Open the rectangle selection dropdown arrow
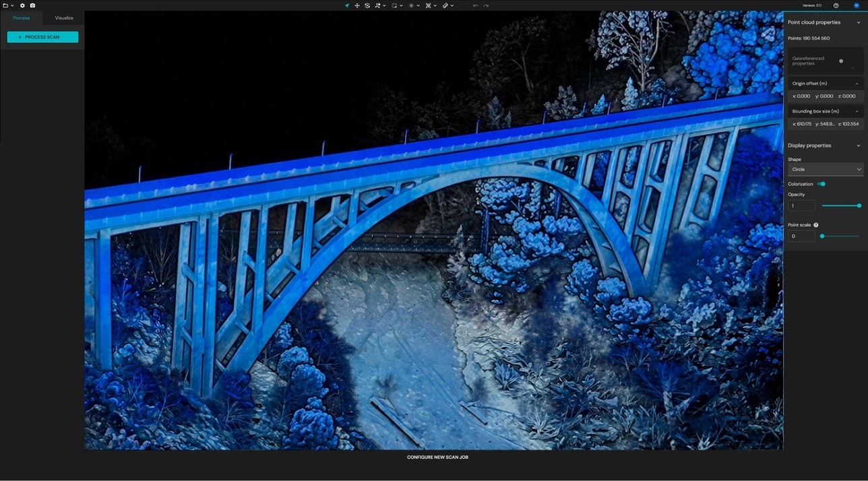Image resolution: width=868 pixels, height=481 pixels. click(x=401, y=5)
